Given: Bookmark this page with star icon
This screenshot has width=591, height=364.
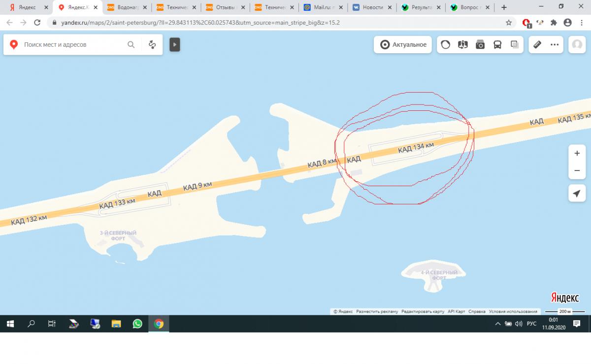Looking at the screenshot, I should pos(509,23).
